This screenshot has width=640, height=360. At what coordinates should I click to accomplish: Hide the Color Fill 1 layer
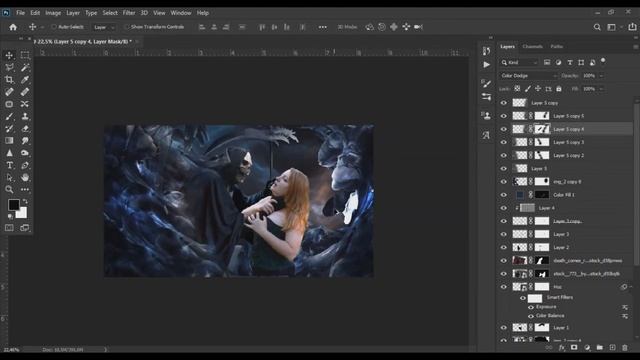tap(504, 195)
